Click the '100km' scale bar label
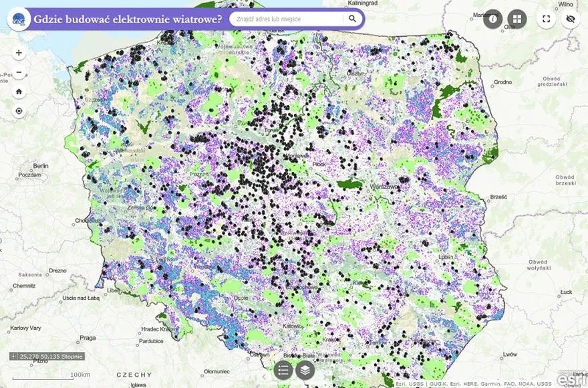This screenshot has height=388, width=588. [x=80, y=375]
